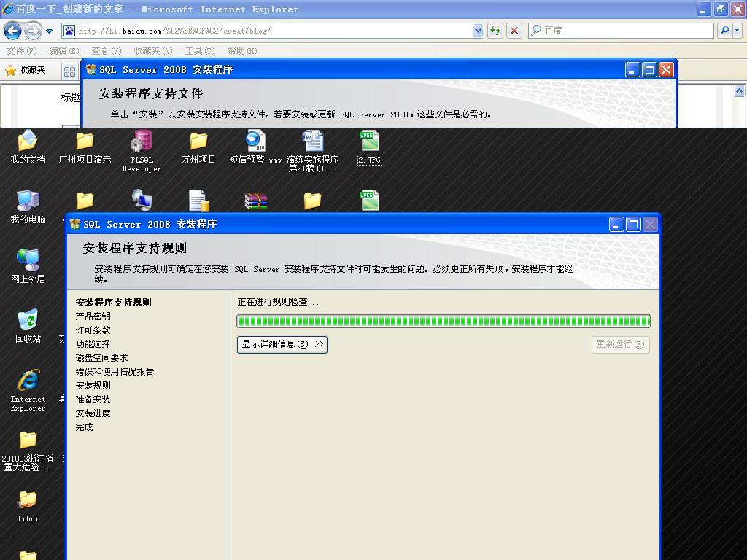This screenshot has width=747, height=560.
Task: Click the IE back navigation arrow
Action: click(12, 31)
